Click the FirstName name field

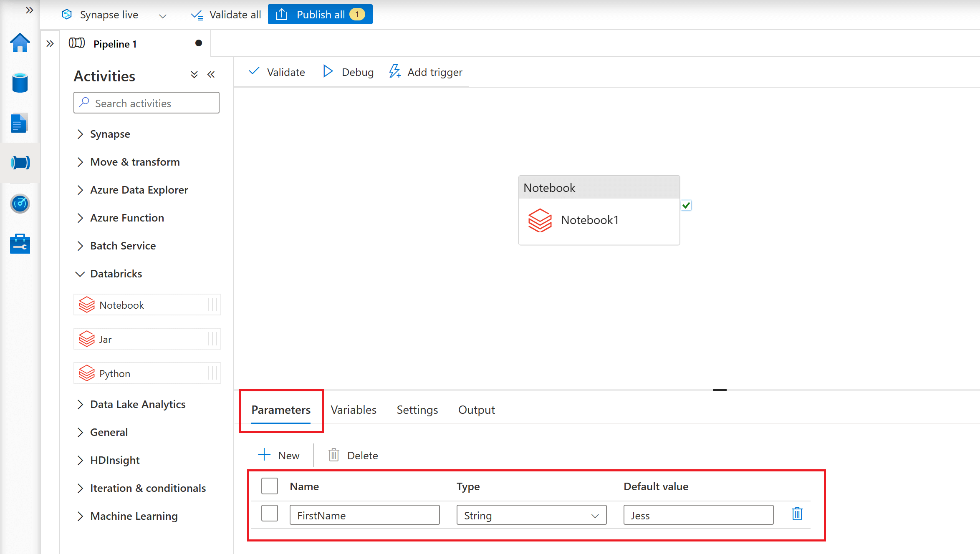(x=364, y=515)
